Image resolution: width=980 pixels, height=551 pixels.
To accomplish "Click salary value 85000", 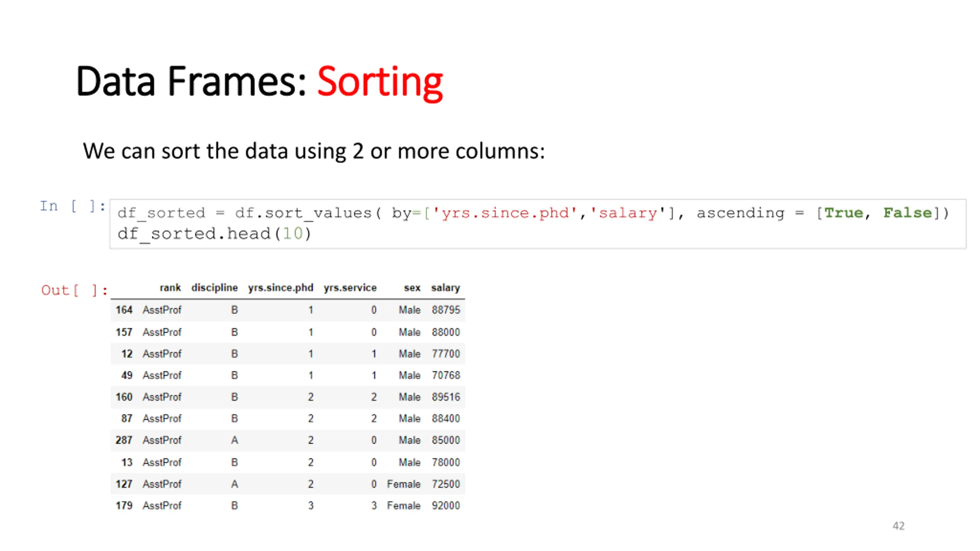I will (446, 440).
